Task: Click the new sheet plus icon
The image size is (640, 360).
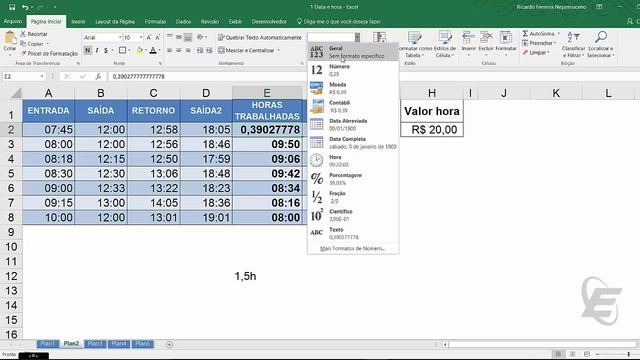Action: pos(169,344)
